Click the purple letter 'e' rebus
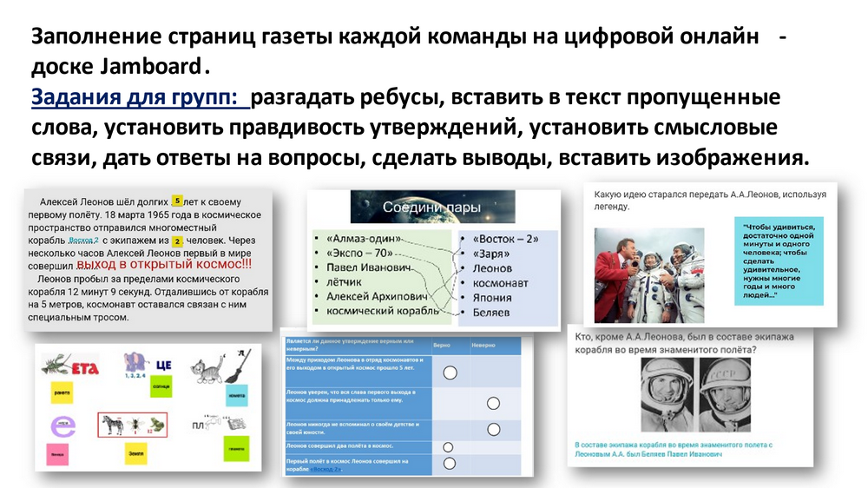This screenshot has height=488, width=868. pos(63,425)
